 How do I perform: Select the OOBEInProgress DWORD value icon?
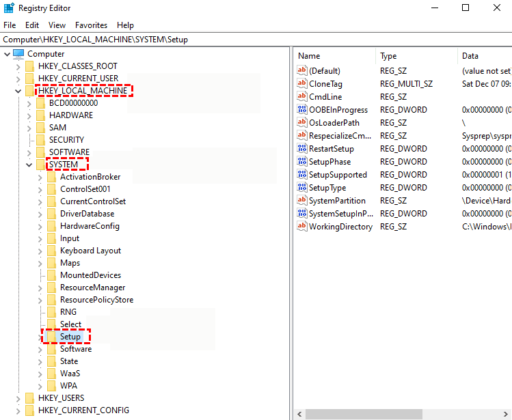coord(302,110)
